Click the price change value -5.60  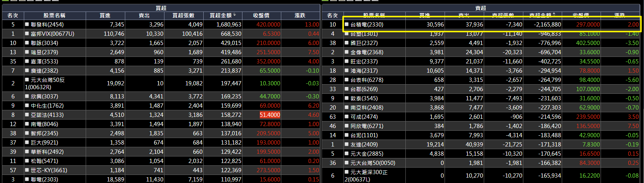coord(632,80)
